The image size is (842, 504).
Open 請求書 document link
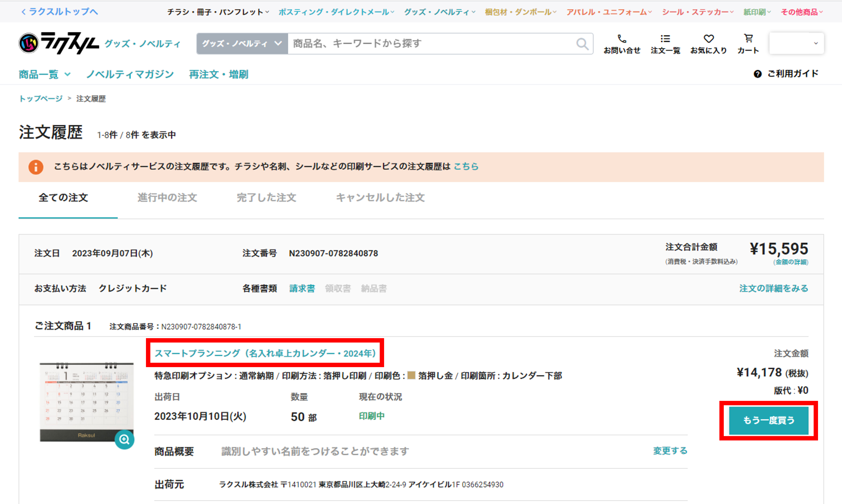[x=302, y=288]
